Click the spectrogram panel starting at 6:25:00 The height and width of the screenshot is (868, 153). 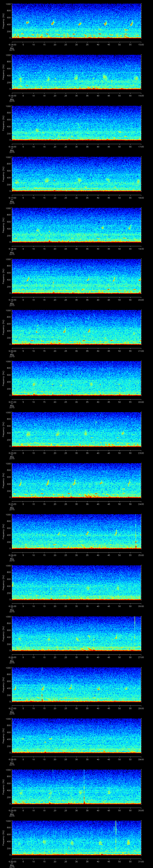(x=77, y=582)
